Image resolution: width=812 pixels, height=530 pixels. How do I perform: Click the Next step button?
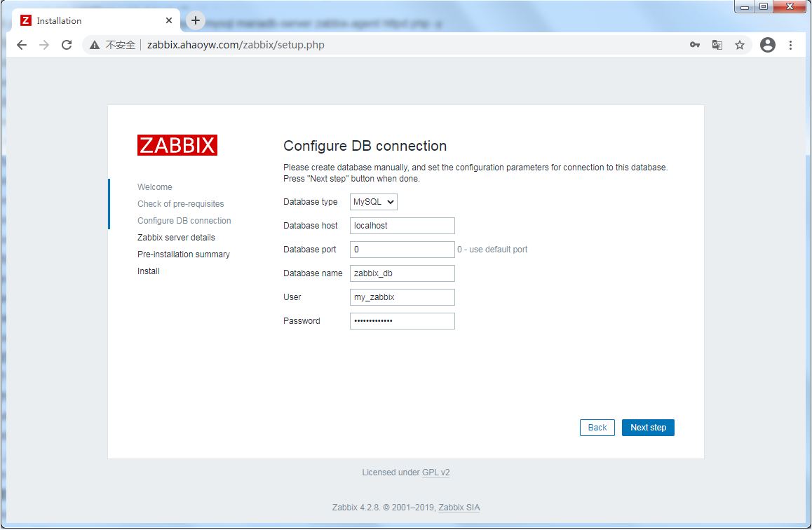648,428
